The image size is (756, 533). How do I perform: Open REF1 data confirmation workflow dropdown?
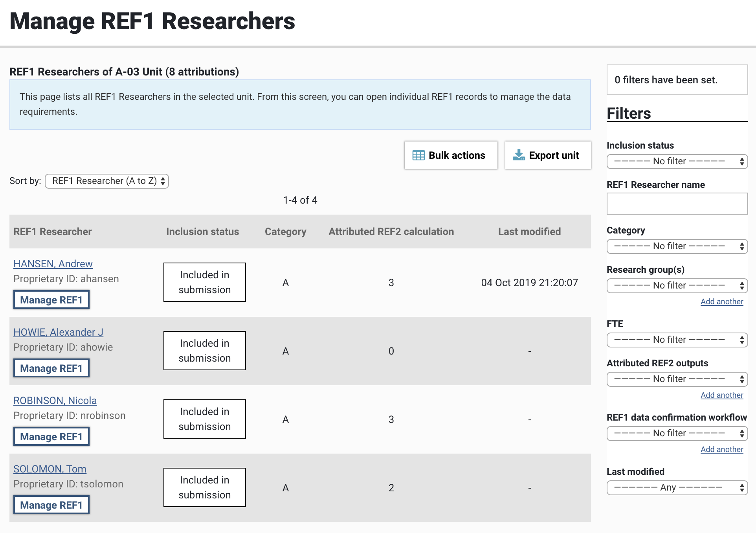[677, 434]
